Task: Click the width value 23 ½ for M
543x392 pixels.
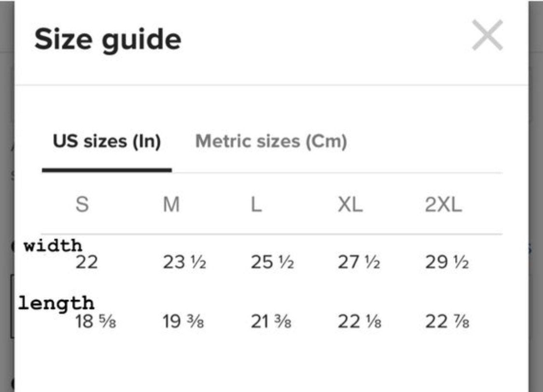Action: 184,262
